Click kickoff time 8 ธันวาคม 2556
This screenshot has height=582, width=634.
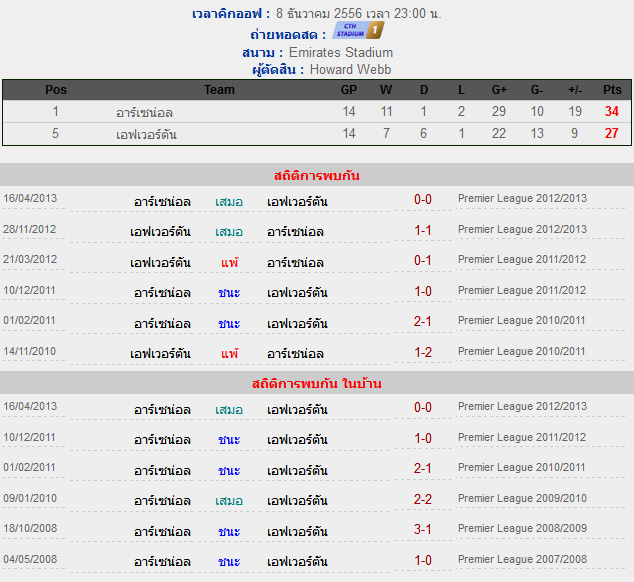[x=319, y=13]
